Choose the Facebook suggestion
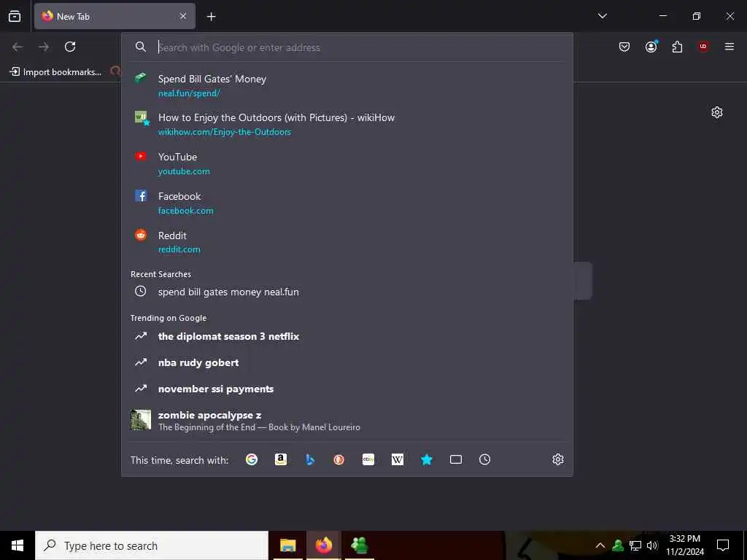747x560 pixels. (347, 203)
